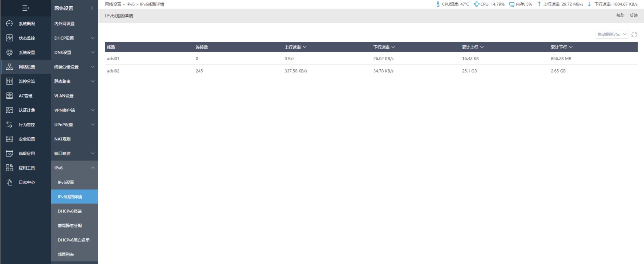
Task: Expand the UPnP设置 submenu
Action: [93, 125]
